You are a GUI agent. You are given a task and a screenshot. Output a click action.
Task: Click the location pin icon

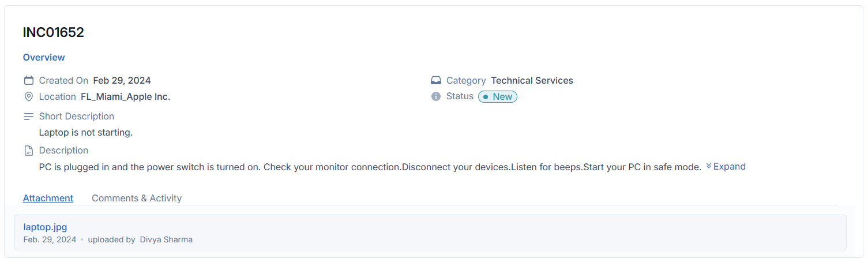click(x=28, y=96)
